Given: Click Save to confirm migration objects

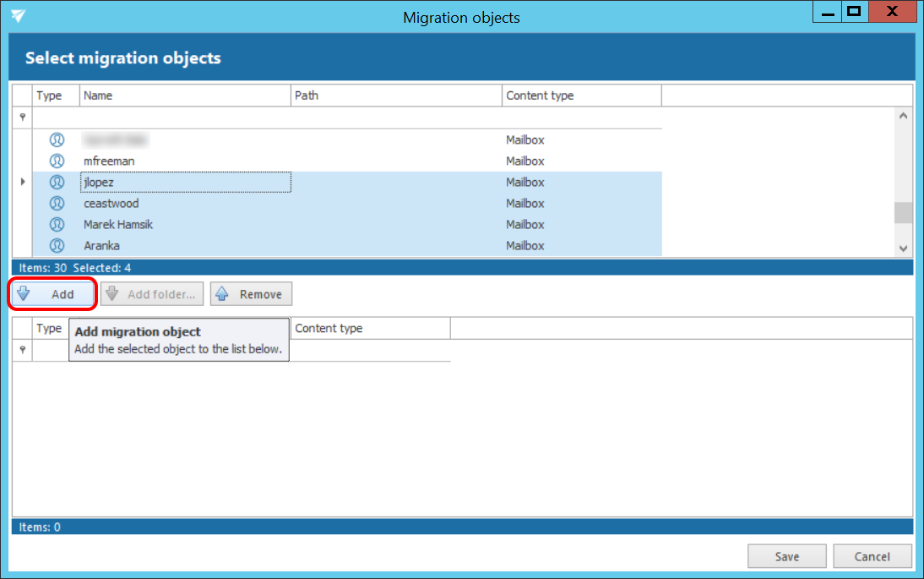Looking at the screenshot, I should click(786, 556).
